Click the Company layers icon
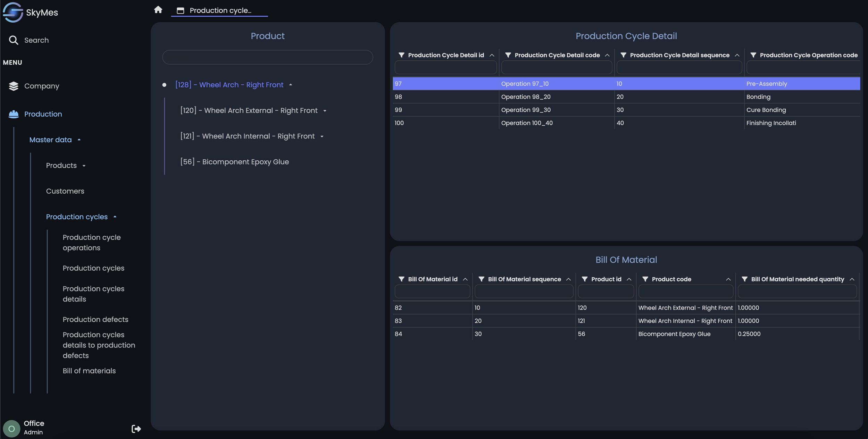Image resolution: width=868 pixels, height=439 pixels. (x=14, y=86)
